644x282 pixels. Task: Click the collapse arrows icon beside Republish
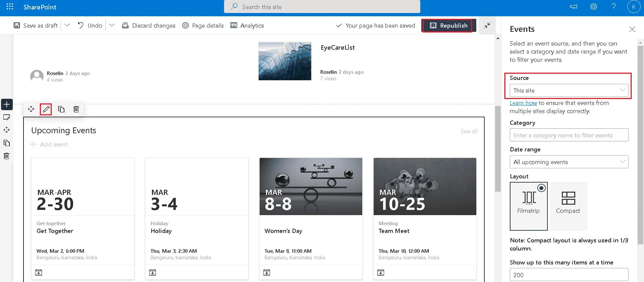[x=487, y=25]
